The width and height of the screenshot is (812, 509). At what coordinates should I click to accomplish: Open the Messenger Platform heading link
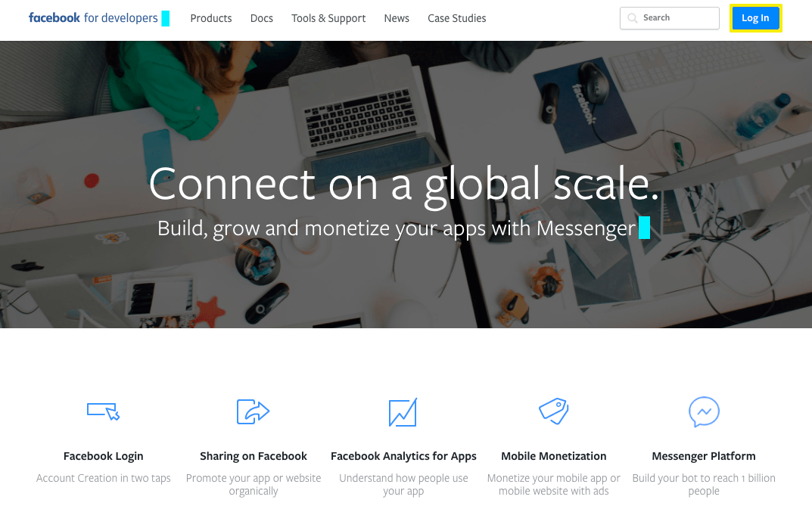pos(704,456)
